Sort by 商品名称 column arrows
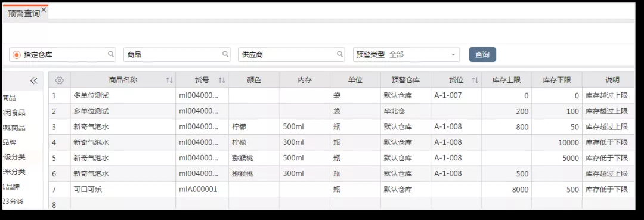This screenshot has width=644, height=220. (x=169, y=80)
